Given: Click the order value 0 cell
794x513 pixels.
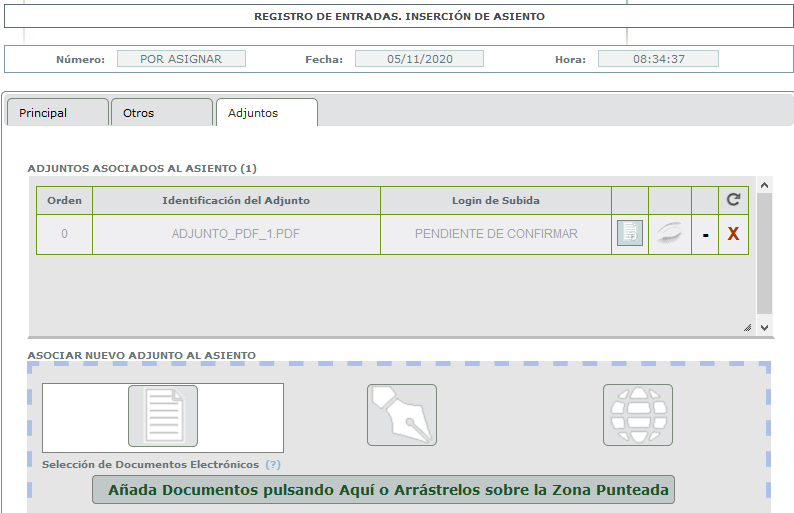Looking at the screenshot, I should tap(64, 234).
